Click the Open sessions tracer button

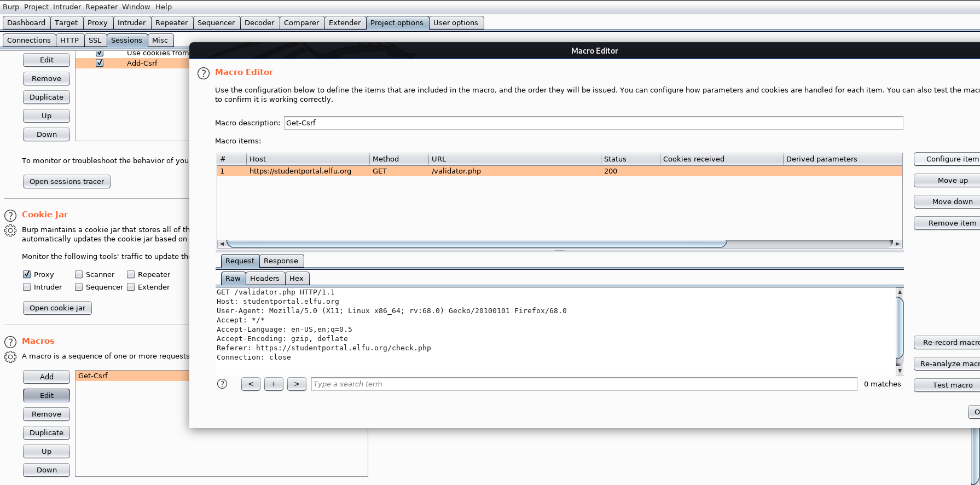tap(67, 182)
